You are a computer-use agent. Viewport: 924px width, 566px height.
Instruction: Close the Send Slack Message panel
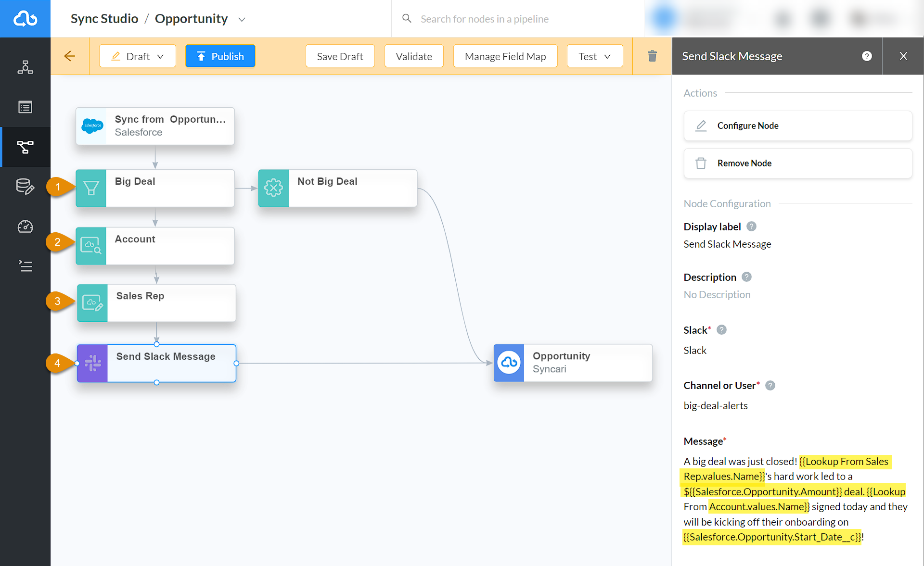[x=903, y=56]
